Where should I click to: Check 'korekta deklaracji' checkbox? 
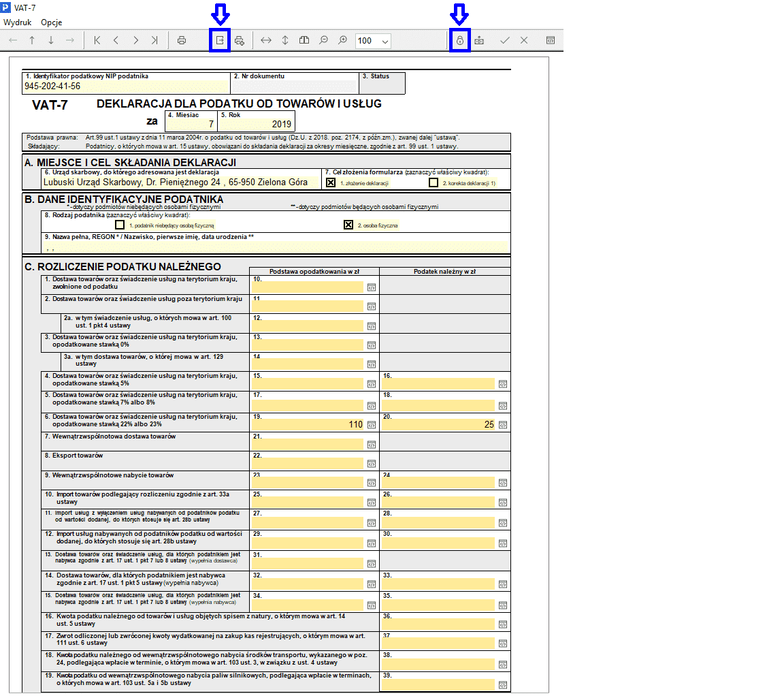(x=434, y=182)
